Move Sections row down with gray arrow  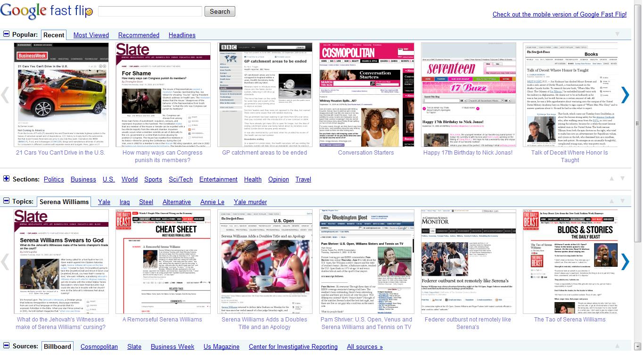tap(622, 179)
